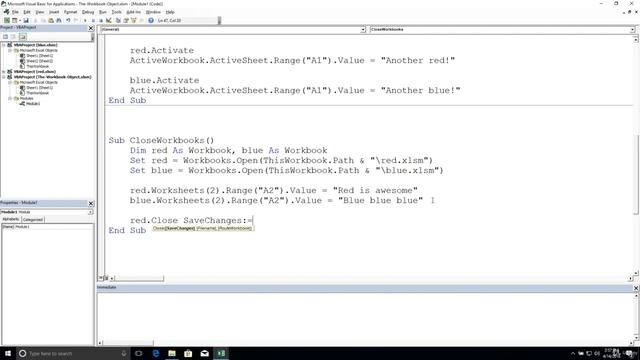
Task: Click the Paste toolbar icon
Action: [51, 20]
